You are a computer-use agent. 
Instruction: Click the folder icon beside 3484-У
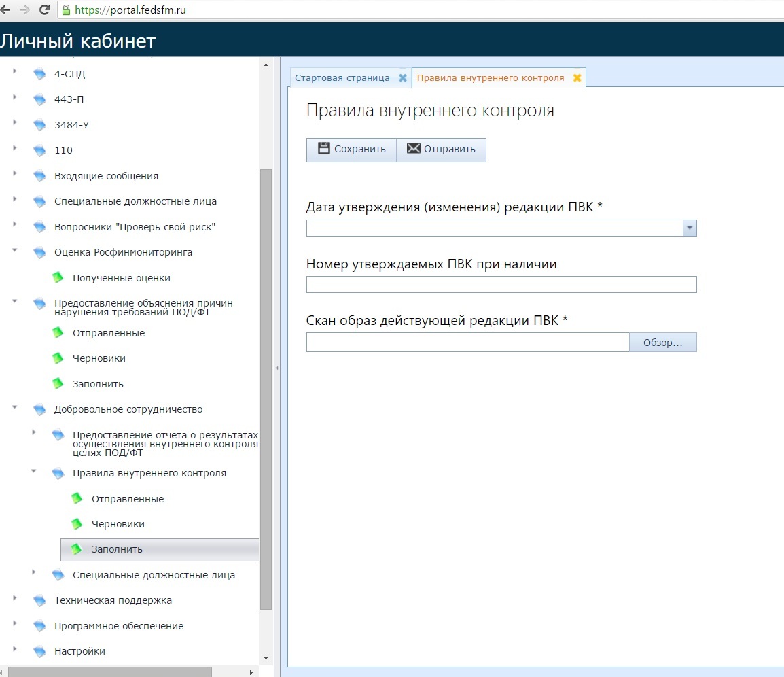point(39,125)
